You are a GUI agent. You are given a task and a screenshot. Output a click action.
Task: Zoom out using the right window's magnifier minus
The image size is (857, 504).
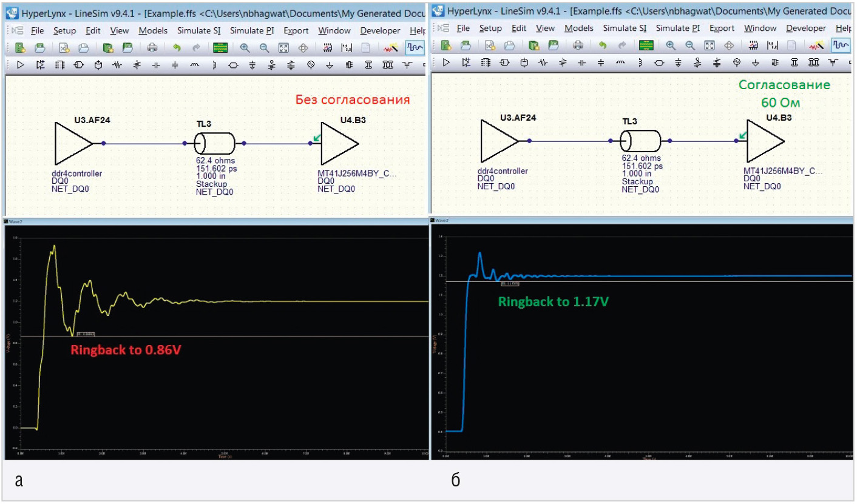coord(690,45)
